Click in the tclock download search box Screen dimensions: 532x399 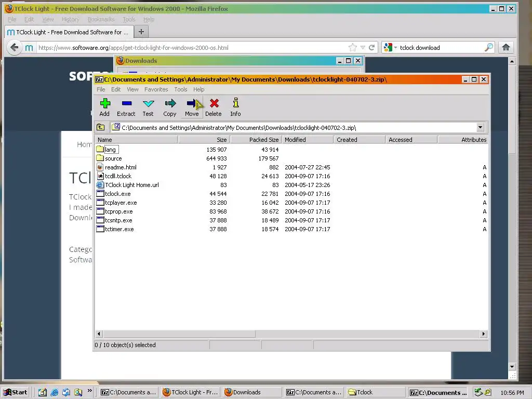coord(441,47)
